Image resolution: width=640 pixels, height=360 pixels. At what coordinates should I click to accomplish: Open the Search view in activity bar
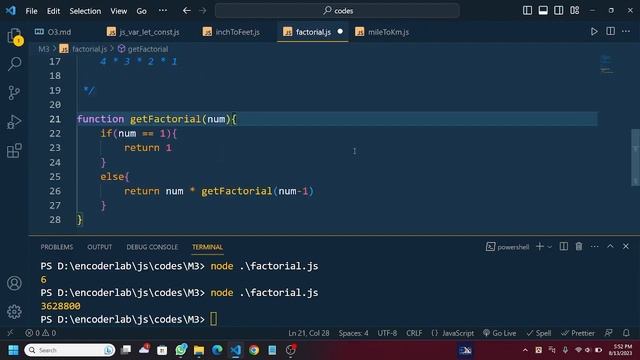pos(14,64)
